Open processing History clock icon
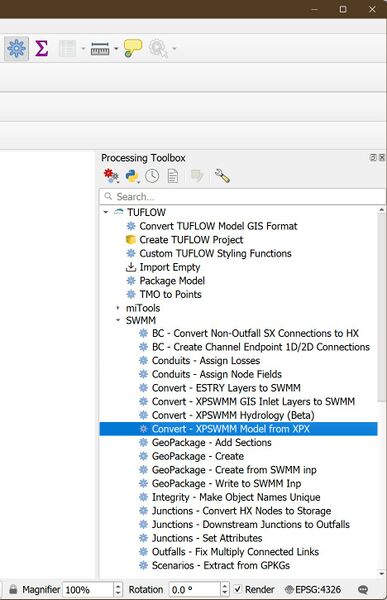387x600 pixels. pyautogui.click(x=152, y=176)
